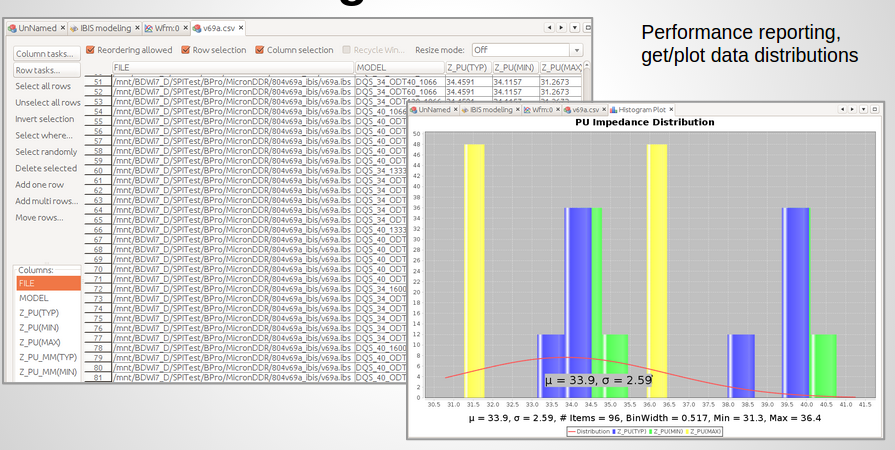Switch to the IBIS modeling tab in table window
This screenshot has height=450, width=895.
(102, 28)
